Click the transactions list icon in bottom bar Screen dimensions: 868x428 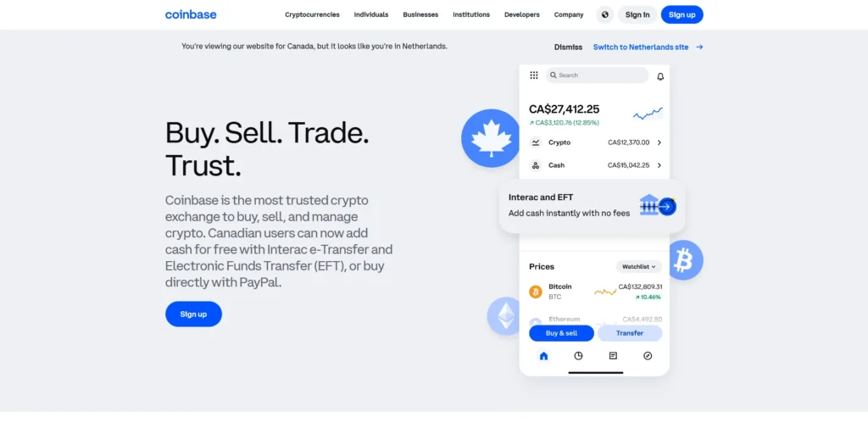point(613,356)
